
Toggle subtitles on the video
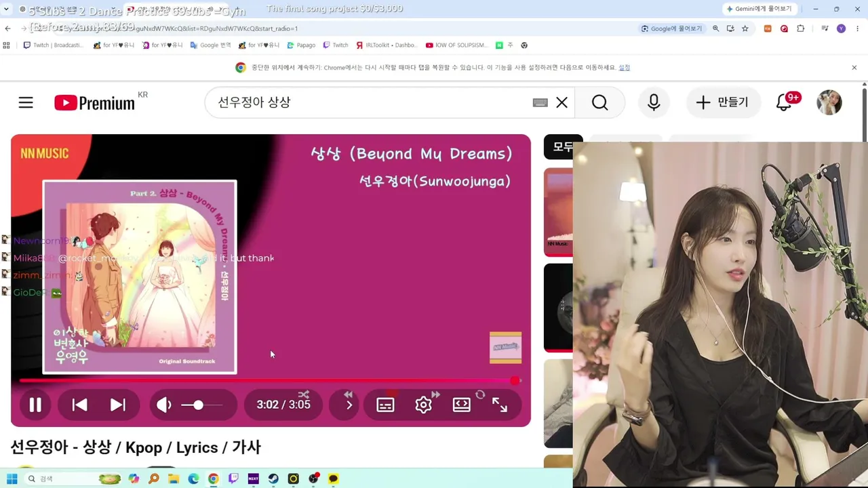385,405
